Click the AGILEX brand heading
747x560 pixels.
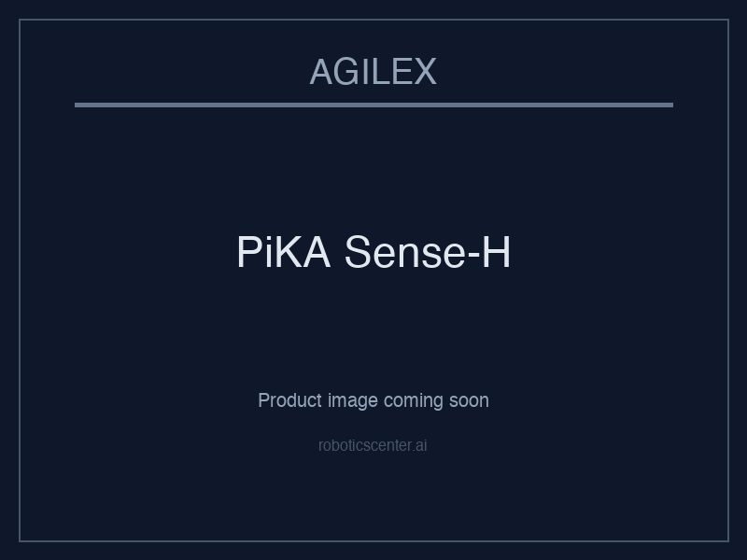tap(373, 72)
